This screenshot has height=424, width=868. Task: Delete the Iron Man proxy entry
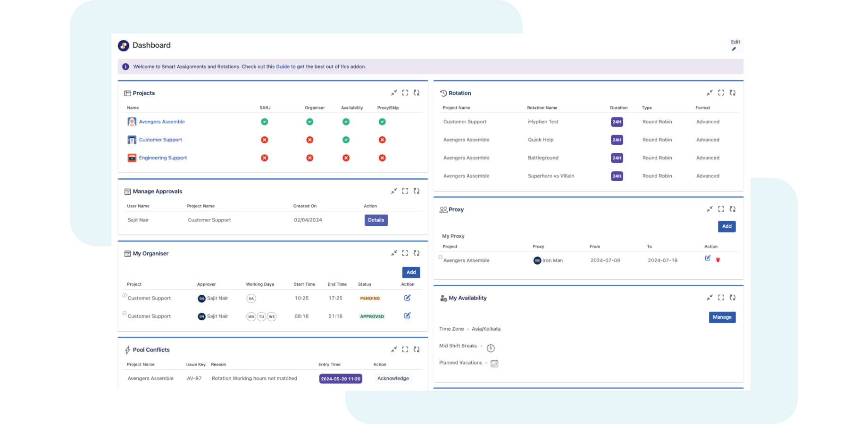(x=718, y=260)
